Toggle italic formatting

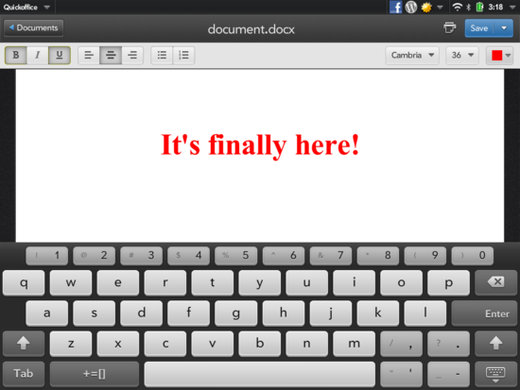37,55
